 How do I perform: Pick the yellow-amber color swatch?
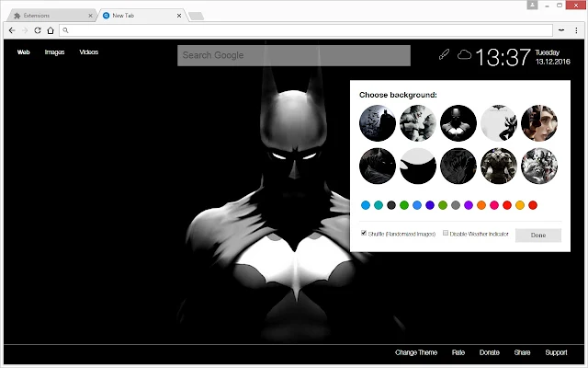pos(520,205)
